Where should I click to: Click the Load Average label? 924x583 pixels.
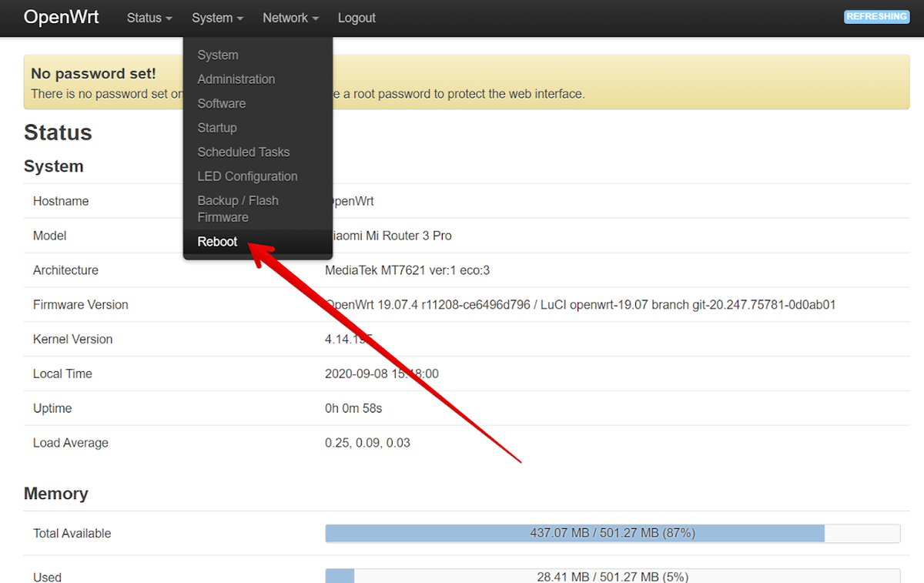pos(71,444)
